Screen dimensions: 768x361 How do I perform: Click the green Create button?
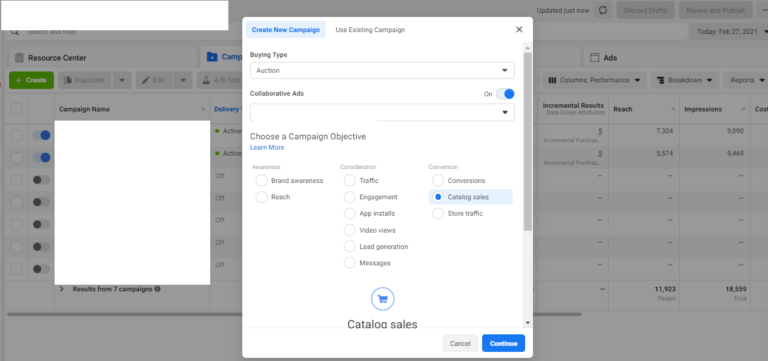coord(31,80)
